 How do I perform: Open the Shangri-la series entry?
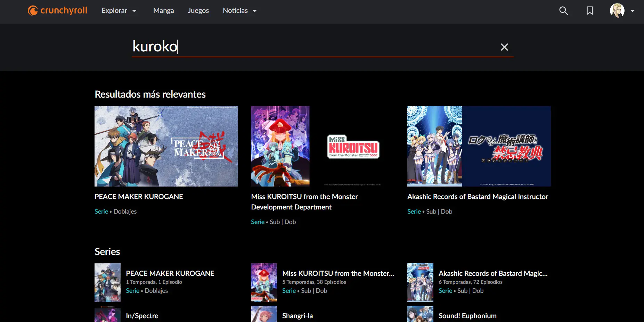297,316
